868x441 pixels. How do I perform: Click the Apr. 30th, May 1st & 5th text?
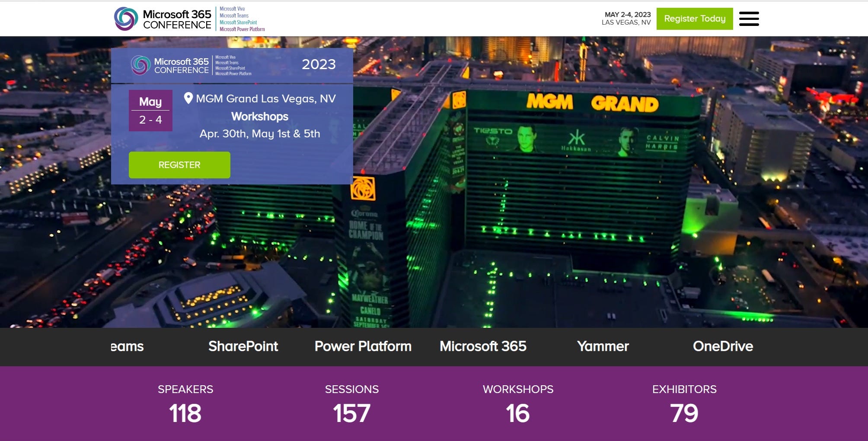pyautogui.click(x=260, y=133)
